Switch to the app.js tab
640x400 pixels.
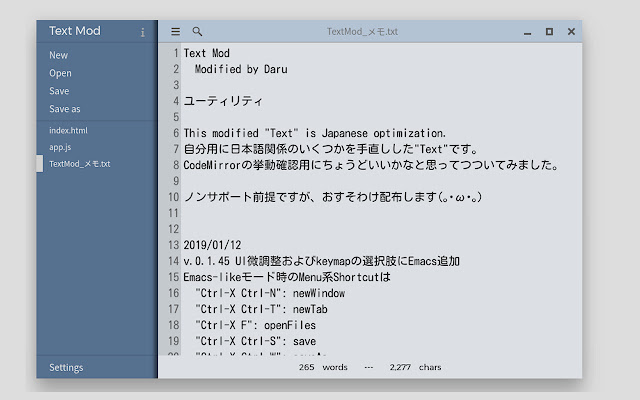60,147
